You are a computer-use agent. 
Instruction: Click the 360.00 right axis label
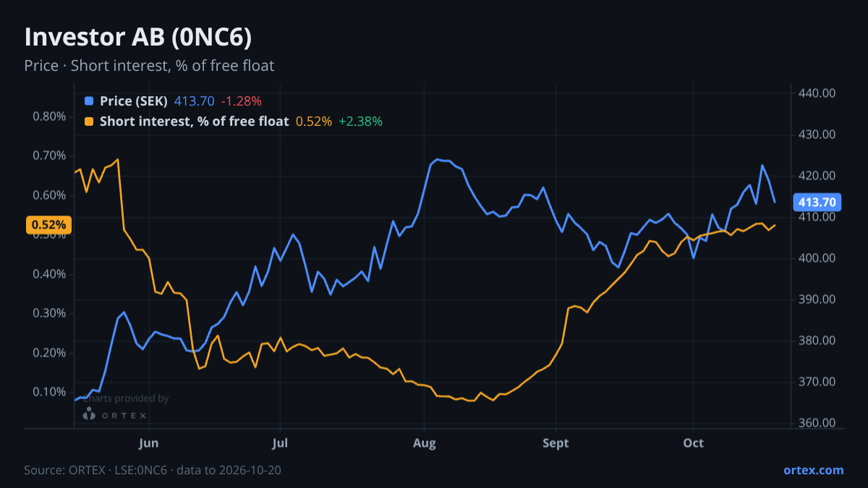(817, 423)
